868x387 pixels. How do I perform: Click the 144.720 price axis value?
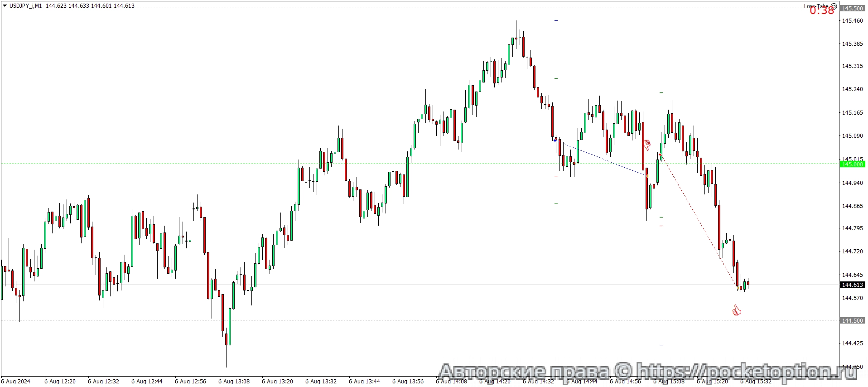(852, 251)
